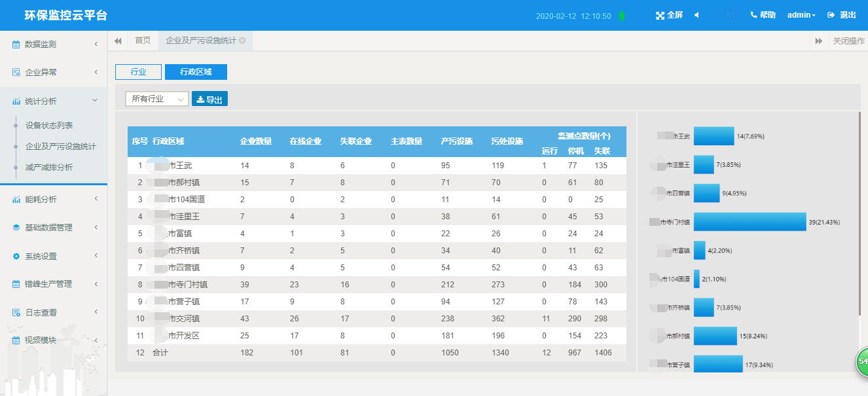Click the 企业异常 document icon in sidebar

click(16, 73)
